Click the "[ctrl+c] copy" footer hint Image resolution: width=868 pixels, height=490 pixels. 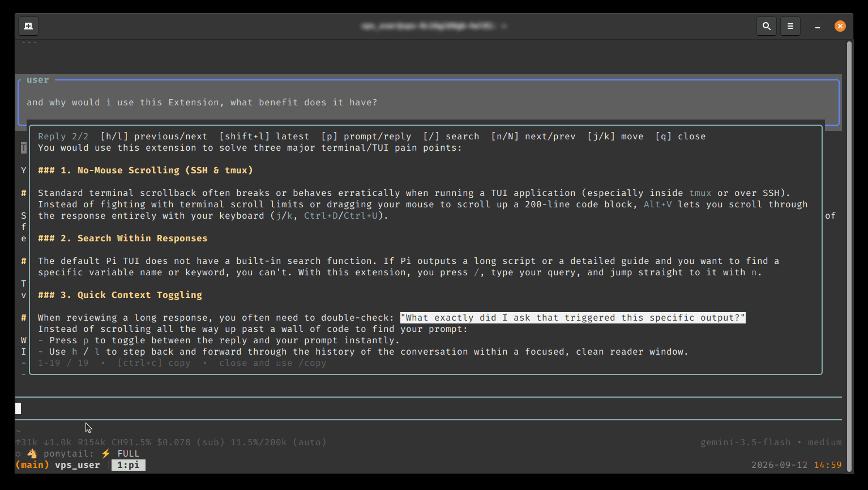[x=154, y=363]
